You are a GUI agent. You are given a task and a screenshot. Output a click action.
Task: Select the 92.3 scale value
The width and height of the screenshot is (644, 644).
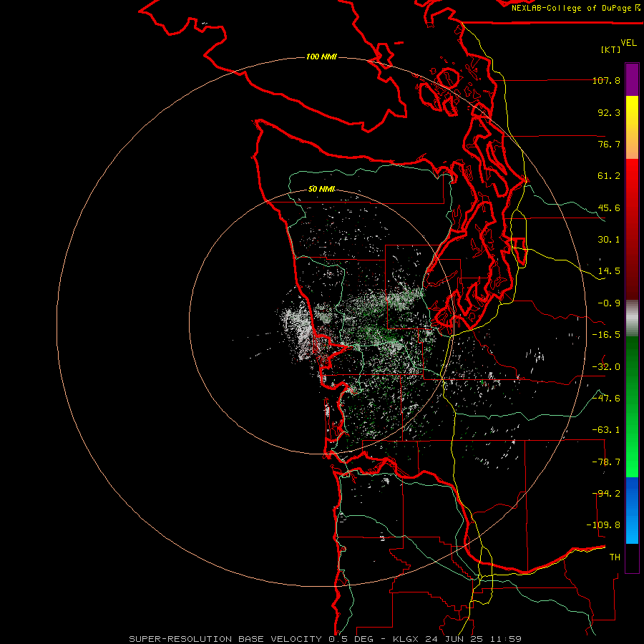(x=609, y=112)
